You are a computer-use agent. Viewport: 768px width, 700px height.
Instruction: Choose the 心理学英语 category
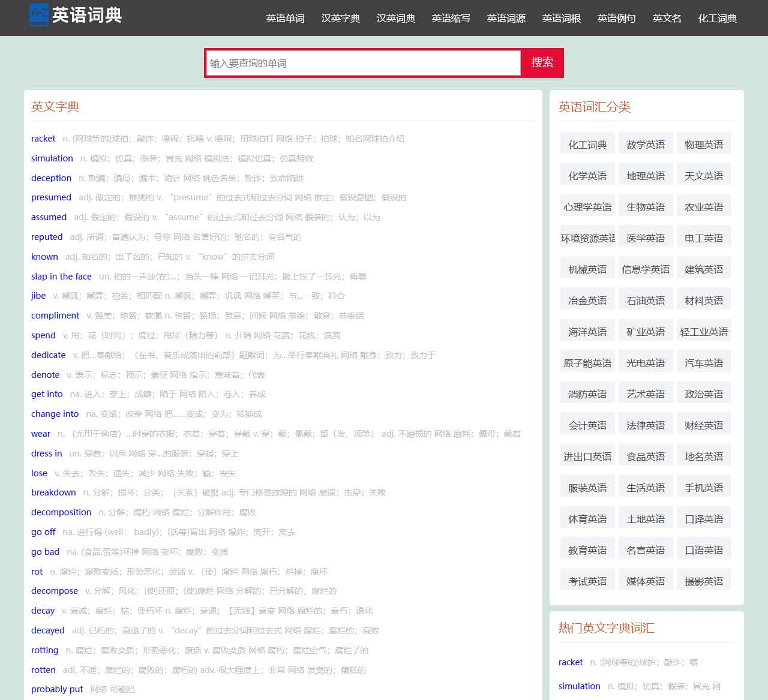coord(587,207)
